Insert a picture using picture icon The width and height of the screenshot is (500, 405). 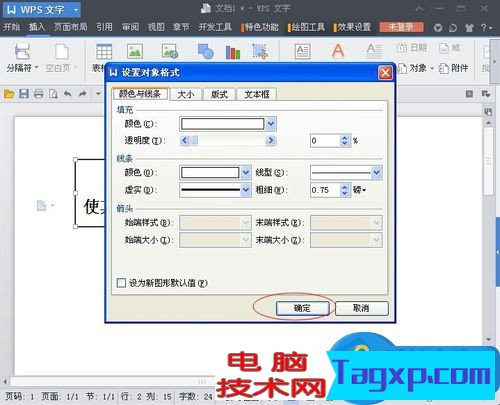point(135,52)
